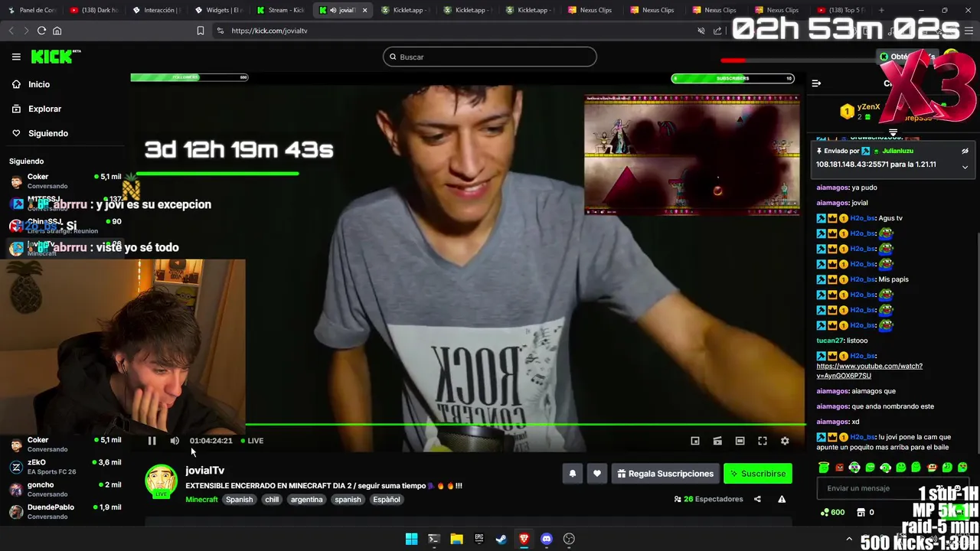Open File Explorer from taskbar

456,539
